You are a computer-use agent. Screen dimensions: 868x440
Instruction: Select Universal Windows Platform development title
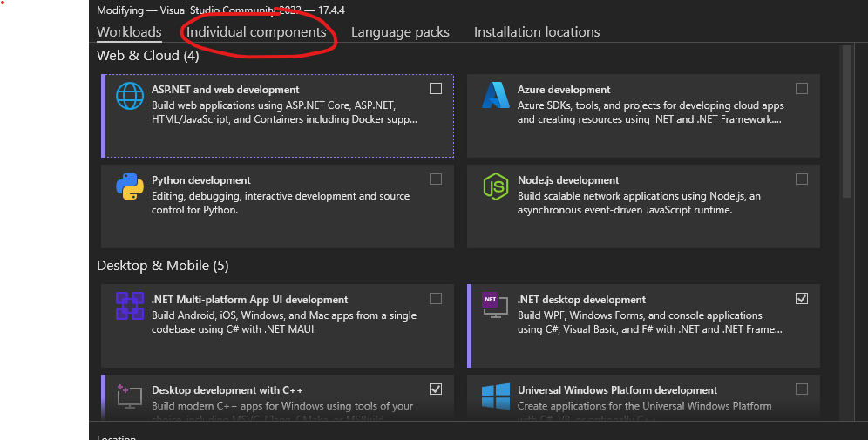tap(617, 390)
